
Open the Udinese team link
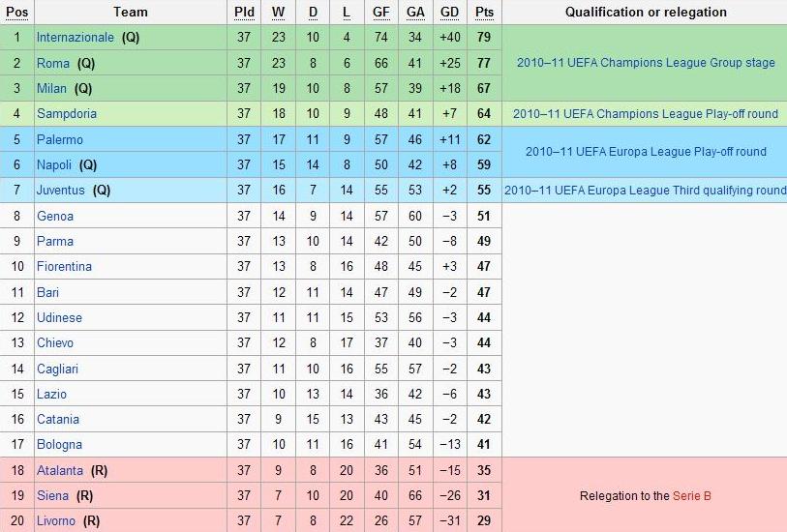tap(59, 317)
